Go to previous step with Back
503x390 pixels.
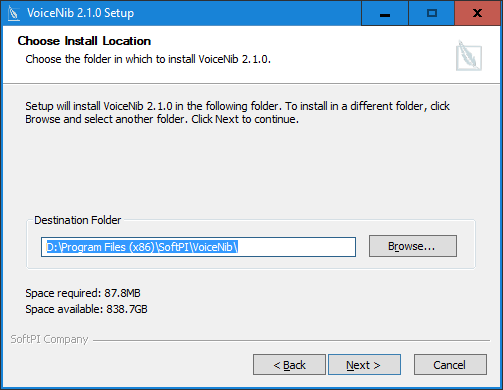pos(289,365)
